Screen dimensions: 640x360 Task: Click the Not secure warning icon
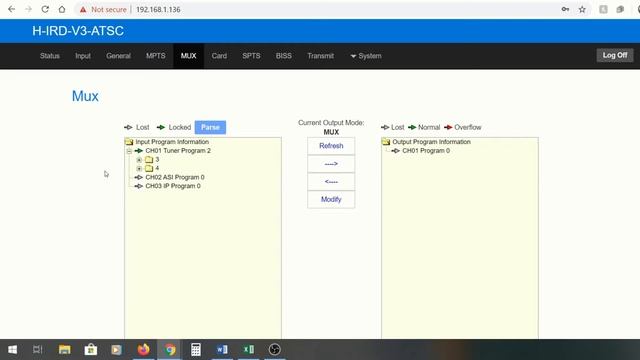83,9
